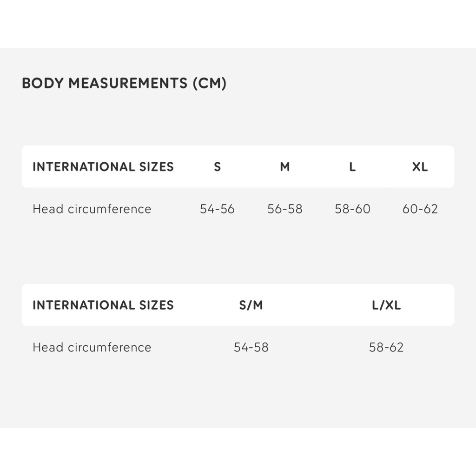This screenshot has height=476, width=476.
Task: Click the 56-58 head circumference value
Action: tap(285, 209)
